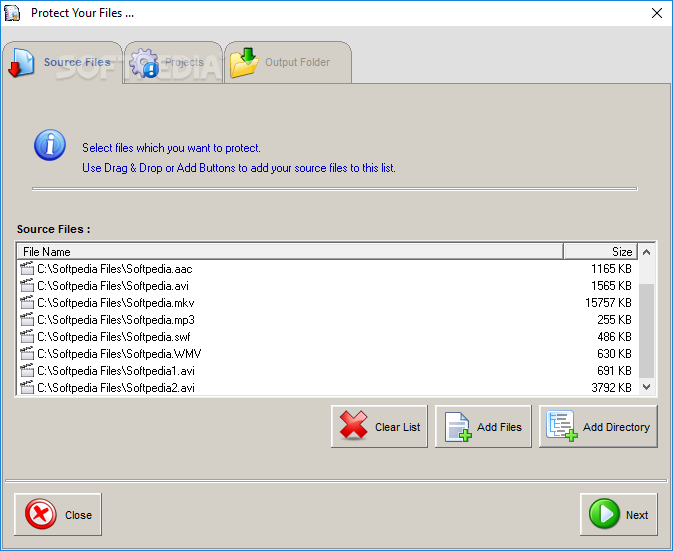The width and height of the screenshot is (673, 551).
Task: Click the blue info icon
Action: pyautogui.click(x=50, y=145)
